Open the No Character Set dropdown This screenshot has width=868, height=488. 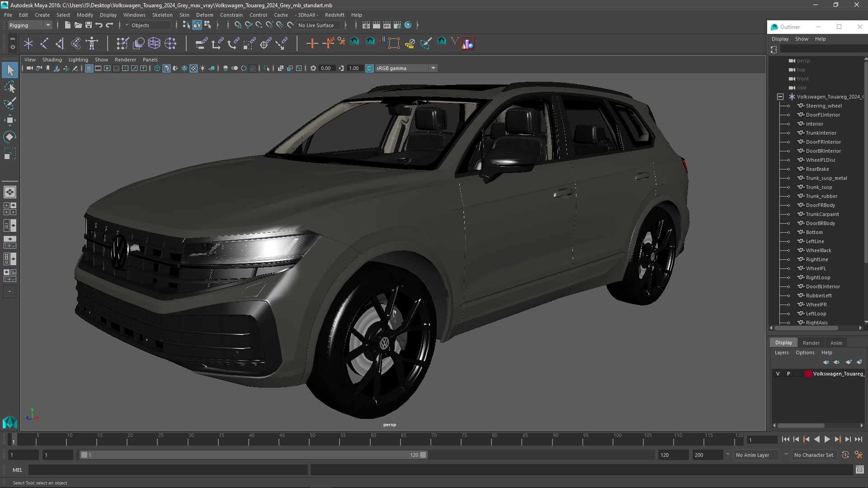(x=815, y=455)
